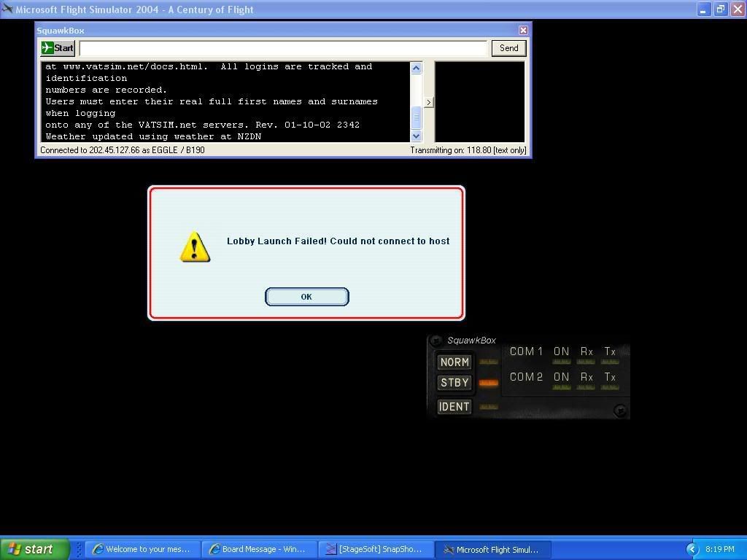Open StageSoft SnapShot from the taskbar
Image resolution: width=747 pixels, height=560 pixels.
pyautogui.click(x=376, y=549)
